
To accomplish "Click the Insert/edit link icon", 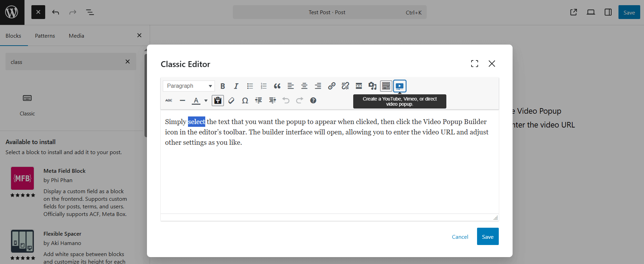I will click(x=331, y=86).
